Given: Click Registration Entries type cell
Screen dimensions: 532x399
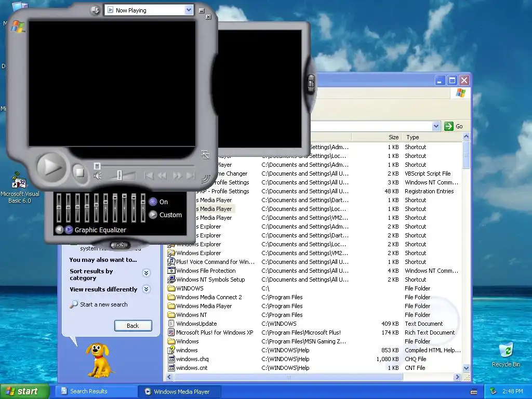Looking at the screenshot, I should 429,191.
